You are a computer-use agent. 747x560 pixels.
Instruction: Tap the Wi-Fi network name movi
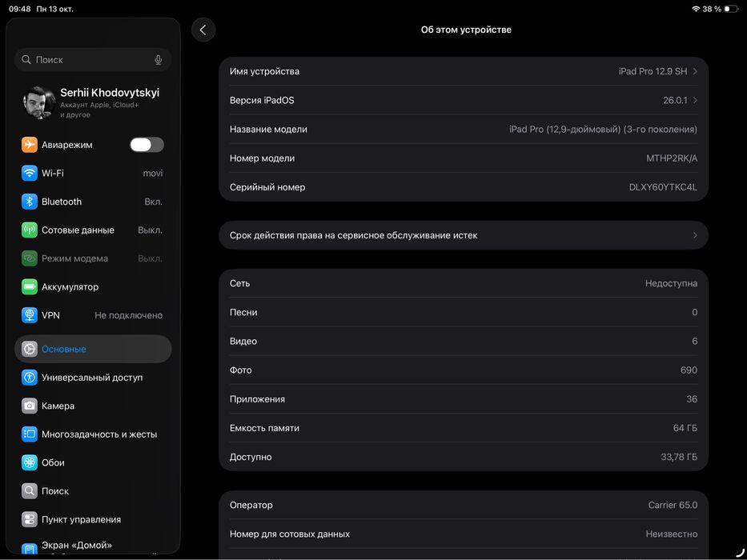tap(152, 174)
